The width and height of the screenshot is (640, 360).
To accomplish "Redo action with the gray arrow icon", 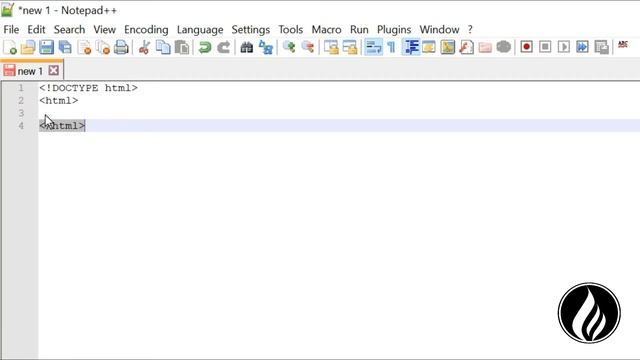I will point(224,47).
